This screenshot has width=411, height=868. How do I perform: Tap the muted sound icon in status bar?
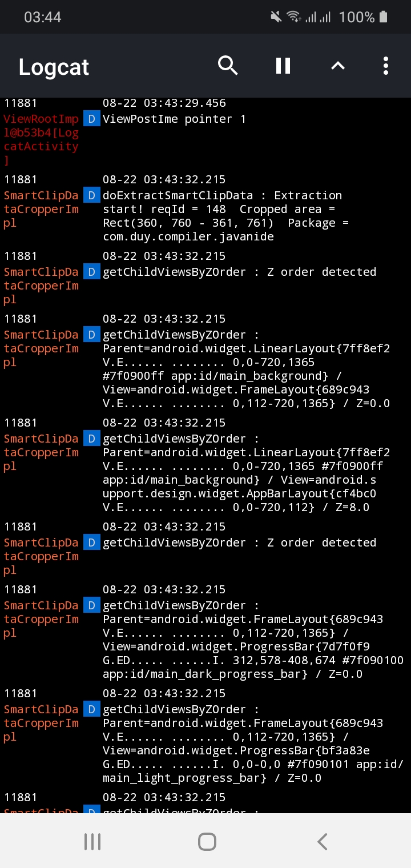[x=276, y=17]
